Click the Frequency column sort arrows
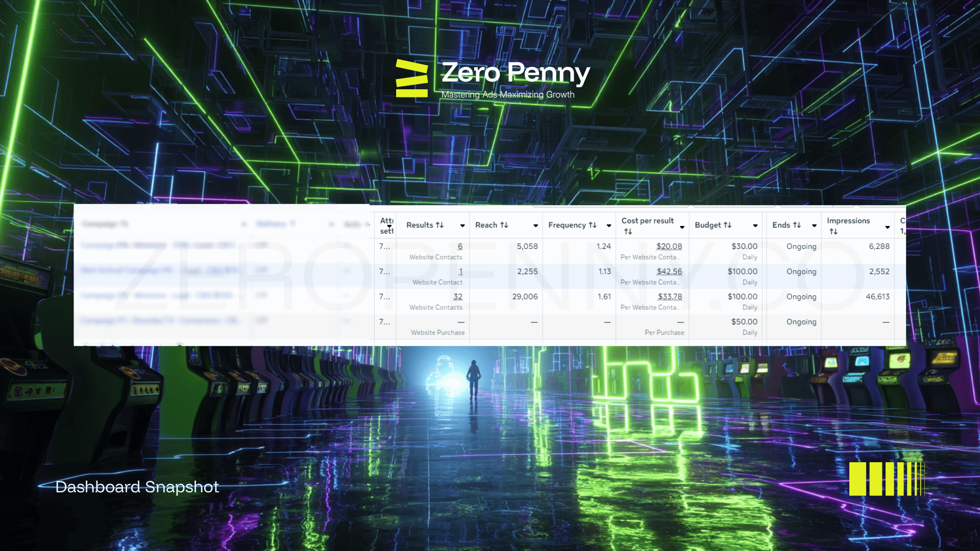The width and height of the screenshot is (980, 551). pyautogui.click(x=593, y=225)
